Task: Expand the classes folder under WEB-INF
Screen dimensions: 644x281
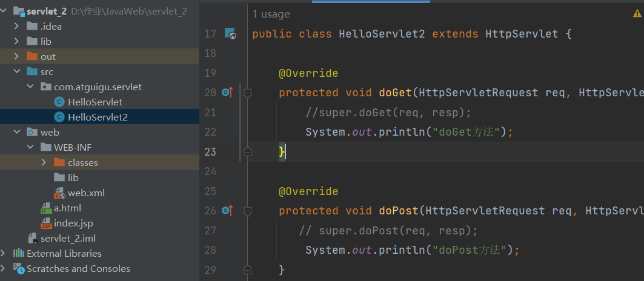Action: click(44, 162)
